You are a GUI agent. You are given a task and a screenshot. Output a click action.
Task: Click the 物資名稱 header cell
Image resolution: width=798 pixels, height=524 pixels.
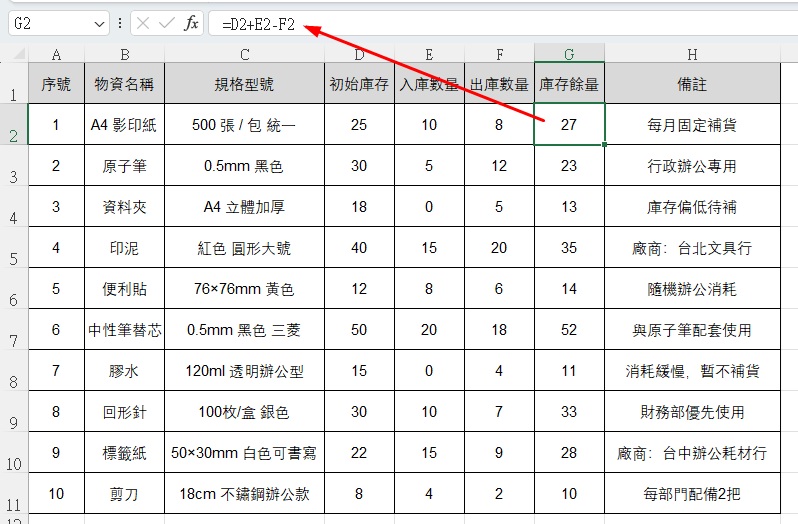[x=124, y=83]
